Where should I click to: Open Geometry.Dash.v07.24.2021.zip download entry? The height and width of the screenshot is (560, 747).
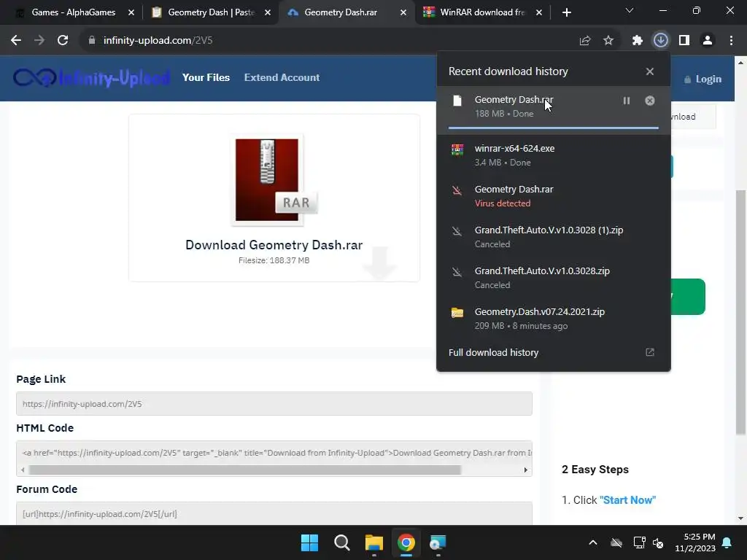point(554,319)
